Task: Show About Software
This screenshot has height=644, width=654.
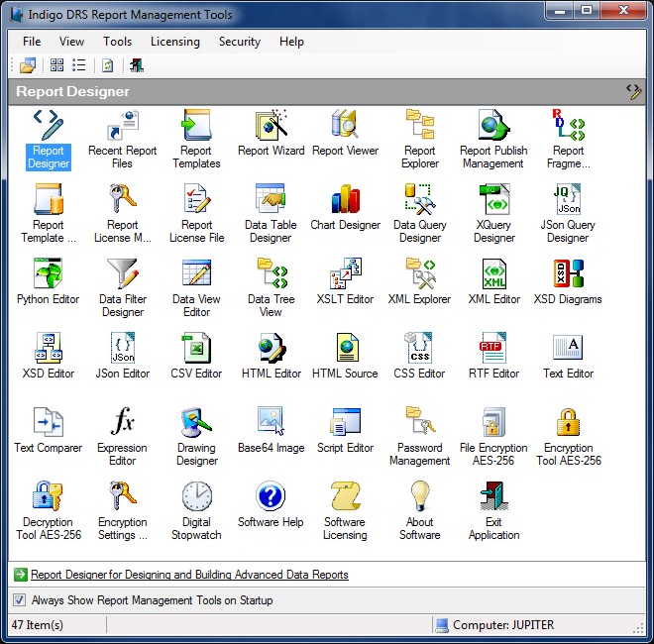Action: pos(419,511)
